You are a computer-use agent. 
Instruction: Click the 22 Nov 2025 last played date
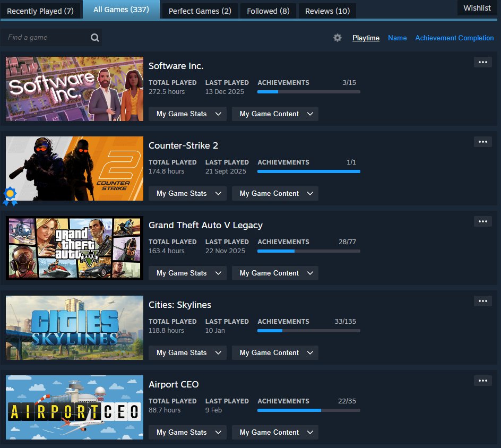[225, 251]
